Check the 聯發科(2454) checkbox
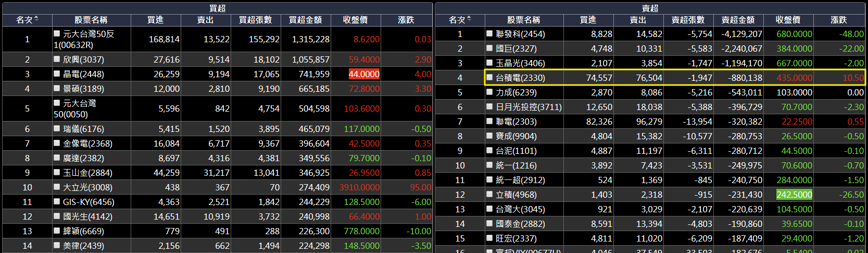The image size is (868, 253). [x=489, y=33]
